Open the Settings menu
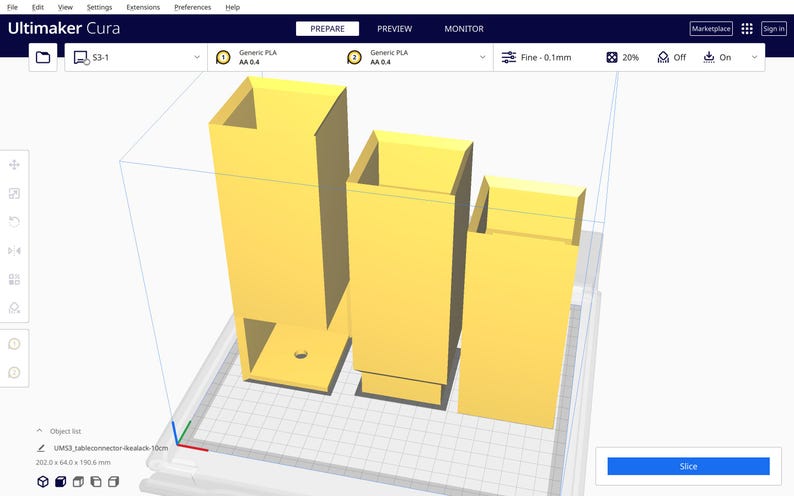Screen dimensions: 794x496 pyautogui.click(x=99, y=7)
